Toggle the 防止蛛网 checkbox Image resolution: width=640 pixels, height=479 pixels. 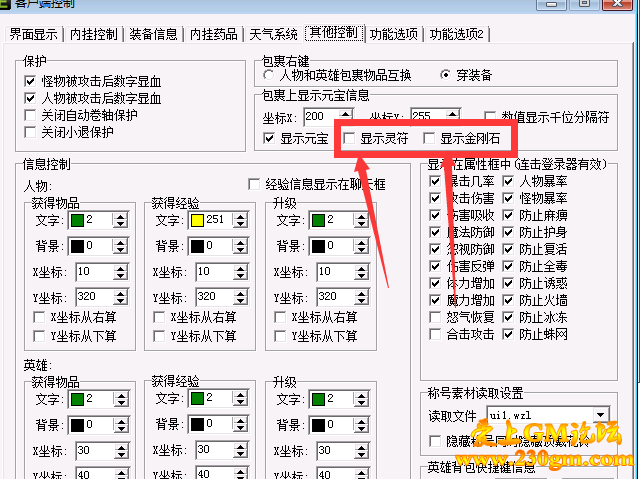(x=508, y=335)
